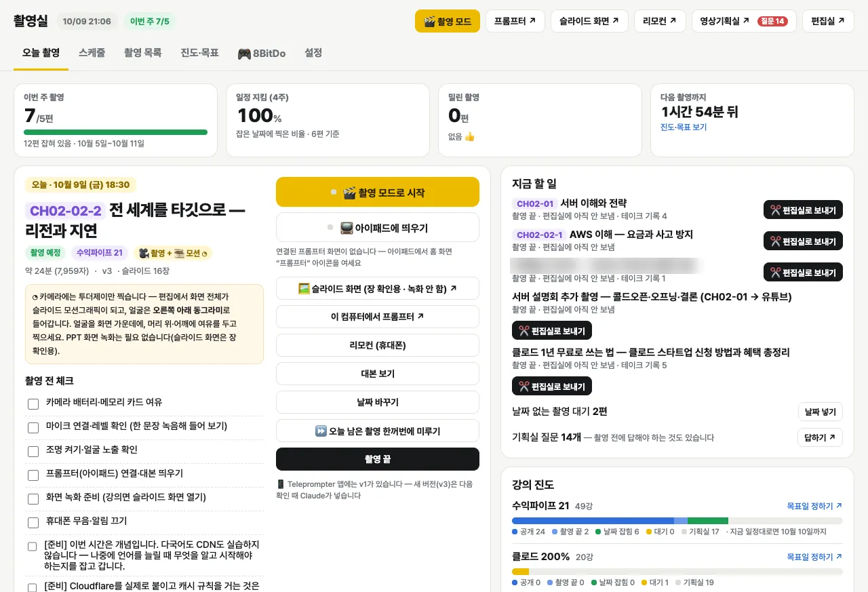Image resolution: width=868 pixels, height=592 pixels.
Task: Click the 수익파이프 21 course progress bar
Action: [x=677, y=521]
